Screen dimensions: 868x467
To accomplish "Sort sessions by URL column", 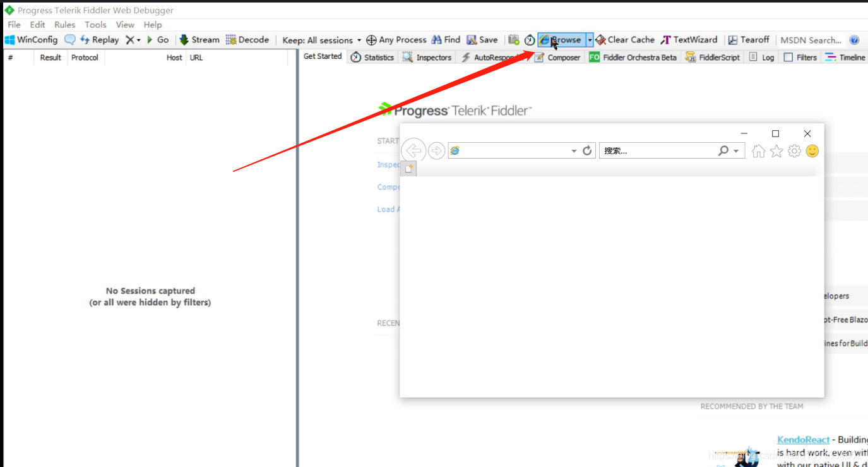I will coord(237,58).
